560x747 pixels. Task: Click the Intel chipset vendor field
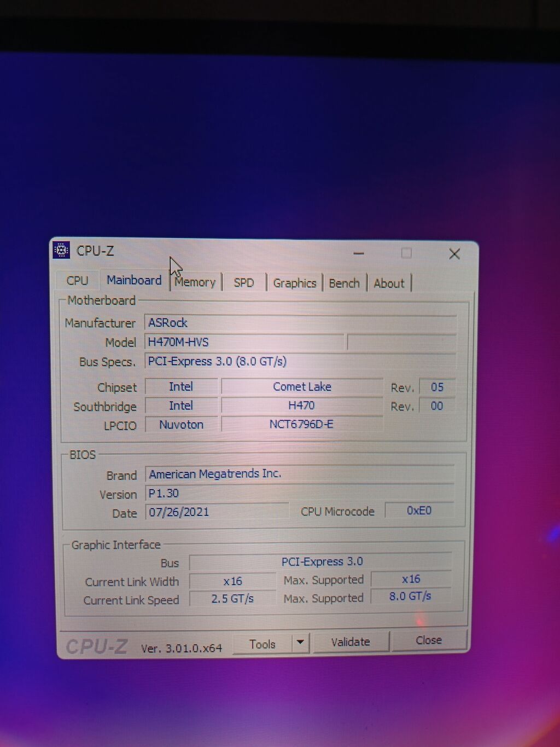[181, 386]
